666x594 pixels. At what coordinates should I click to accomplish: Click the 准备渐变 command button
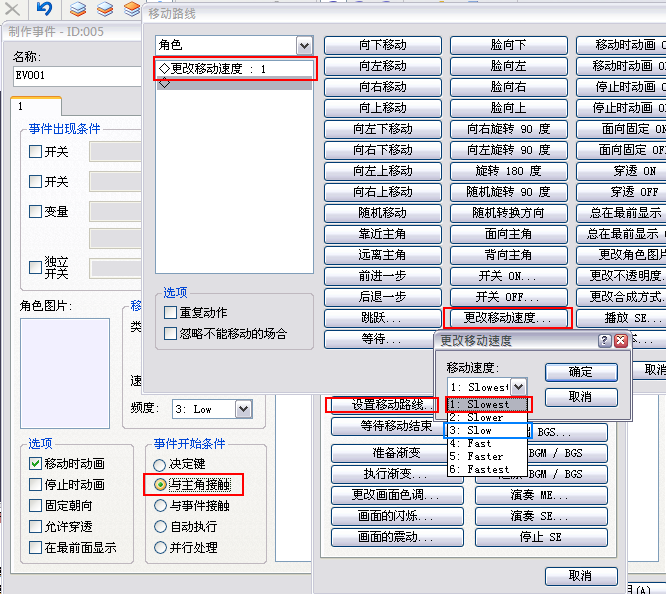pyautogui.click(x=389, y=453)
